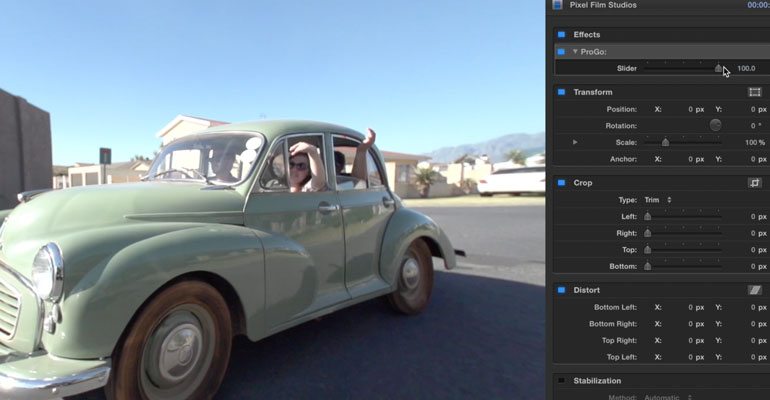
Task: Toggle the Crop section checkbox
Action: tap(561, 183)
